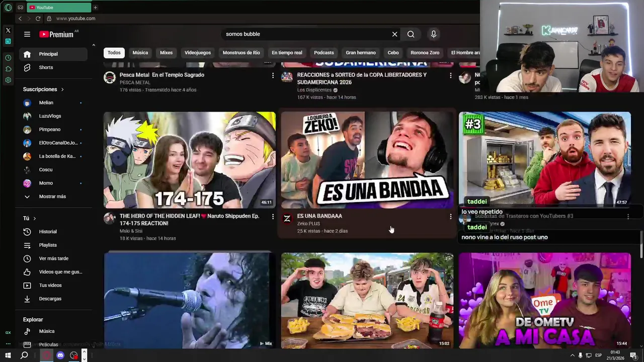
Task: Open options menu for ES UNA BANDAA video
Action: (450, 217)
